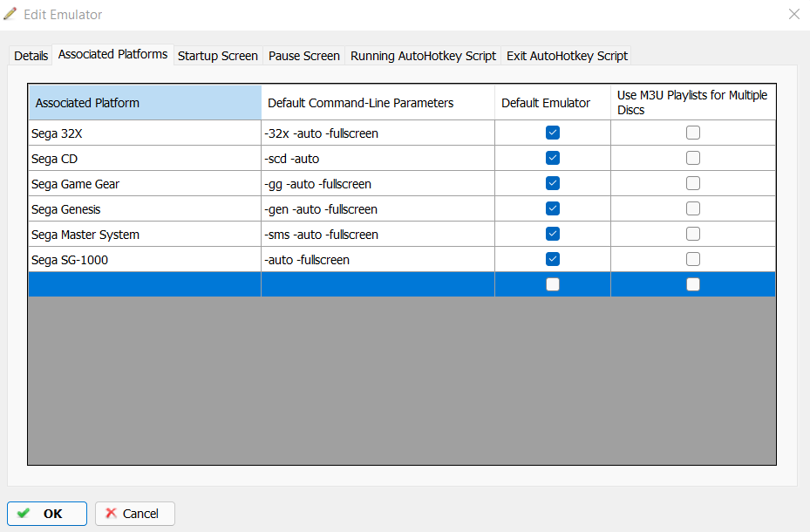The image size is (810, 532).
Task: Enable M3U Playlists for Sega Genesis
Action: [x=693, y=208]
